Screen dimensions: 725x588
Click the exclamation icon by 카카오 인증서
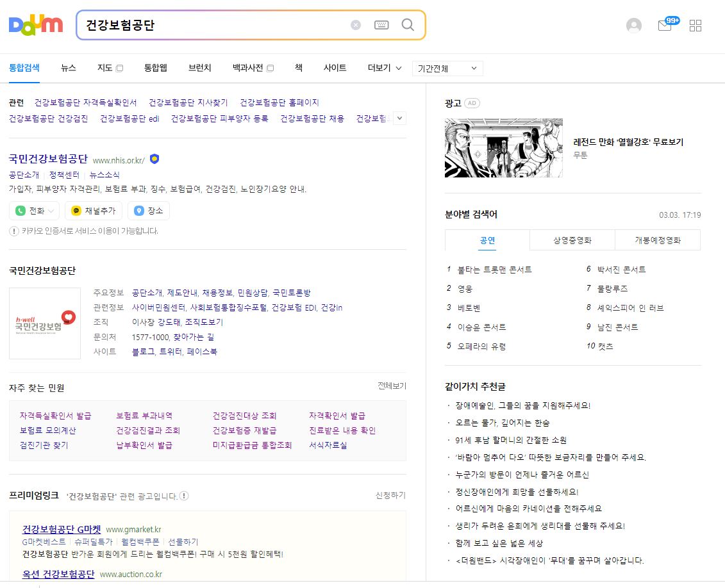[14, 231]
